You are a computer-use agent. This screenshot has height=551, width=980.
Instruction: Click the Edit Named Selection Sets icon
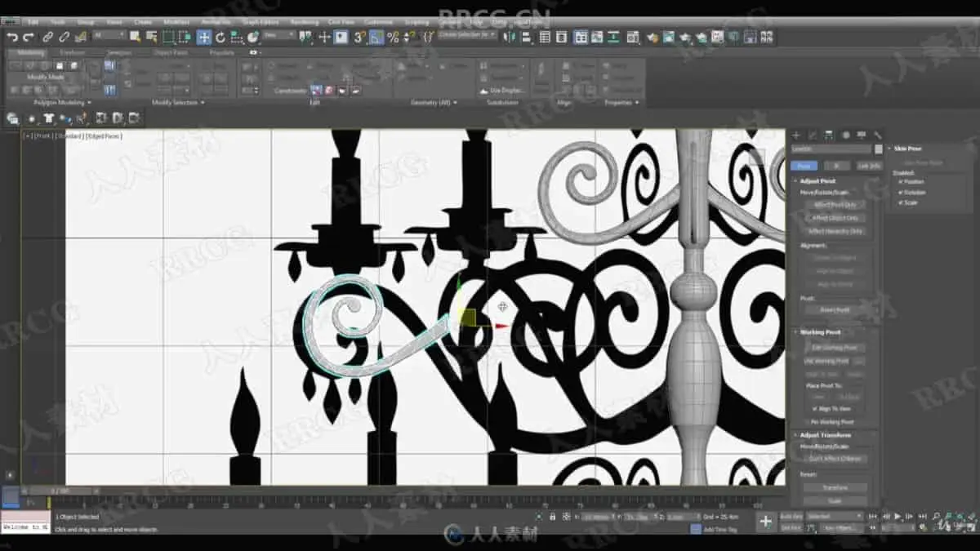tap(428, 37)
